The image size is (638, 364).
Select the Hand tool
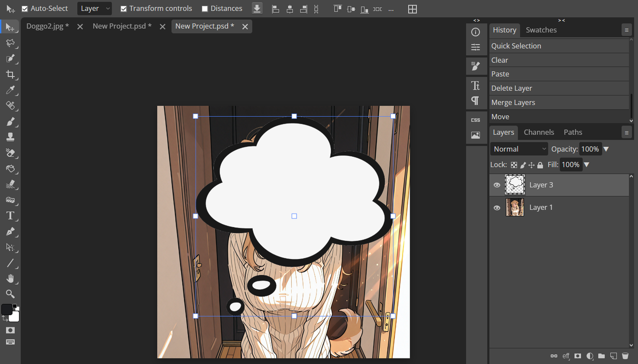[10, 278]
